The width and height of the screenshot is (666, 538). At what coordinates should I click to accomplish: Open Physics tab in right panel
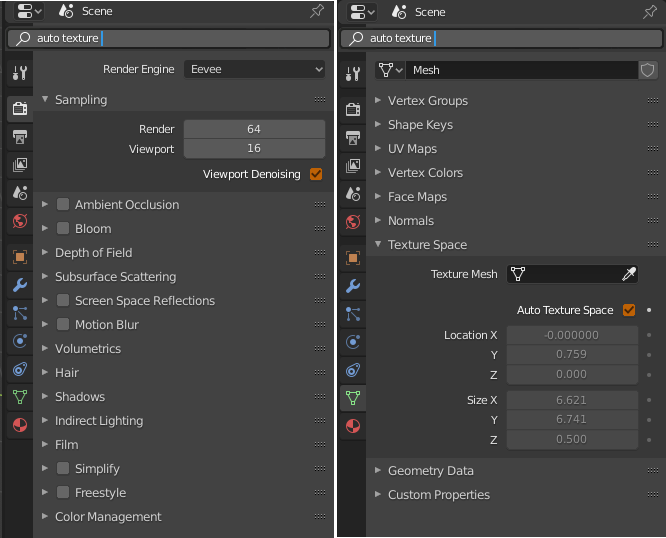[353, 342]
